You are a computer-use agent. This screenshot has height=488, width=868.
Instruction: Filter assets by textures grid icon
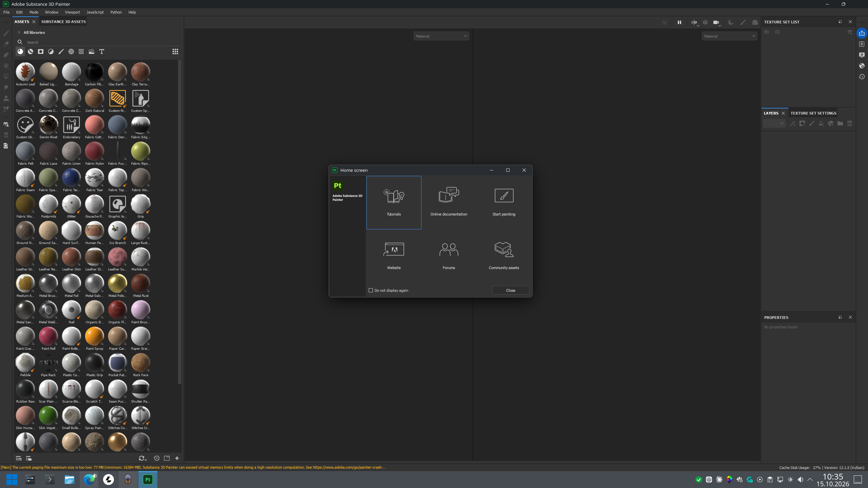(x=81, y=52)
